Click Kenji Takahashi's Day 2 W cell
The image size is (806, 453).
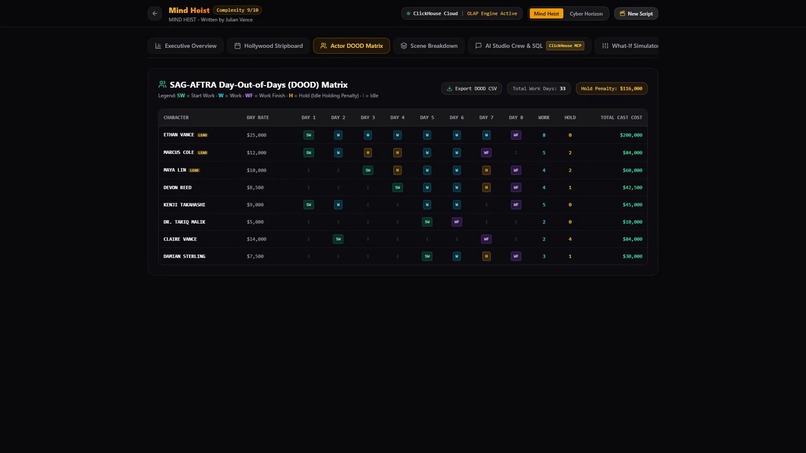338,205
